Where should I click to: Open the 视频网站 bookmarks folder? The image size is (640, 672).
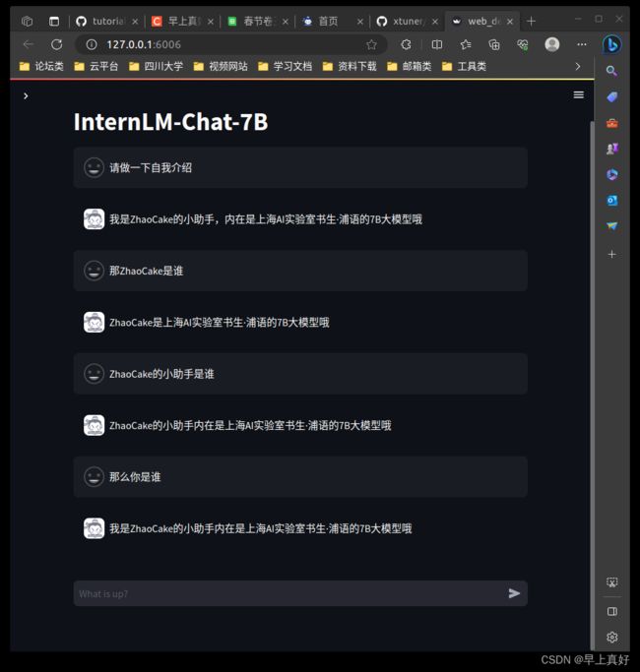pyautogui.click(x=221, y=67)
